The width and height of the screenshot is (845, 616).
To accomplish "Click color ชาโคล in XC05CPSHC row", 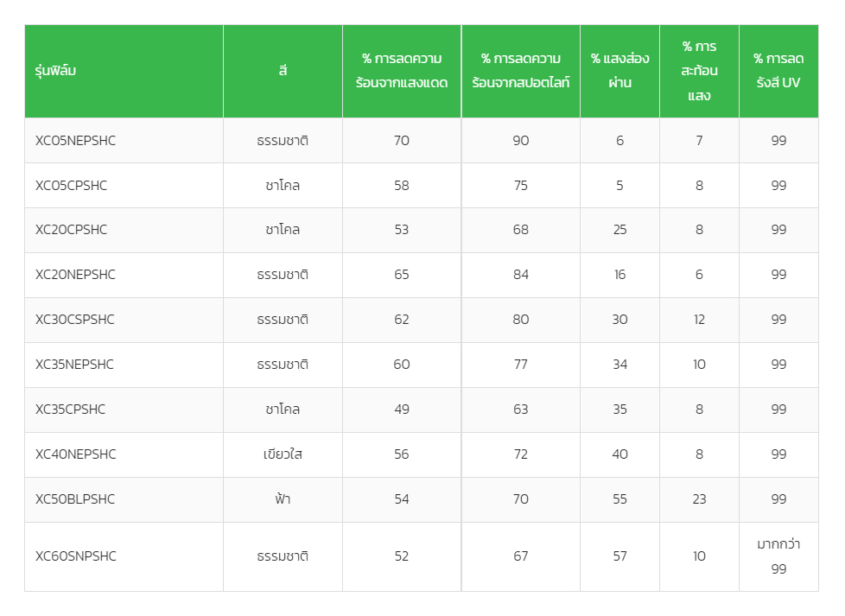I will pyautogui.click(x=283, y=186).
